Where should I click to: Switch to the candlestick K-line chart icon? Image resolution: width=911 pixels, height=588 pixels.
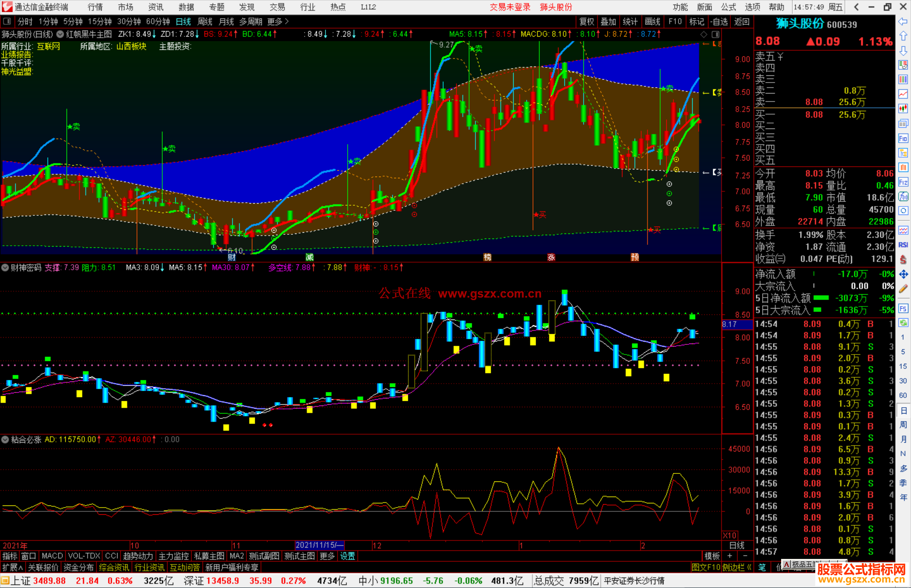[903, 109]
